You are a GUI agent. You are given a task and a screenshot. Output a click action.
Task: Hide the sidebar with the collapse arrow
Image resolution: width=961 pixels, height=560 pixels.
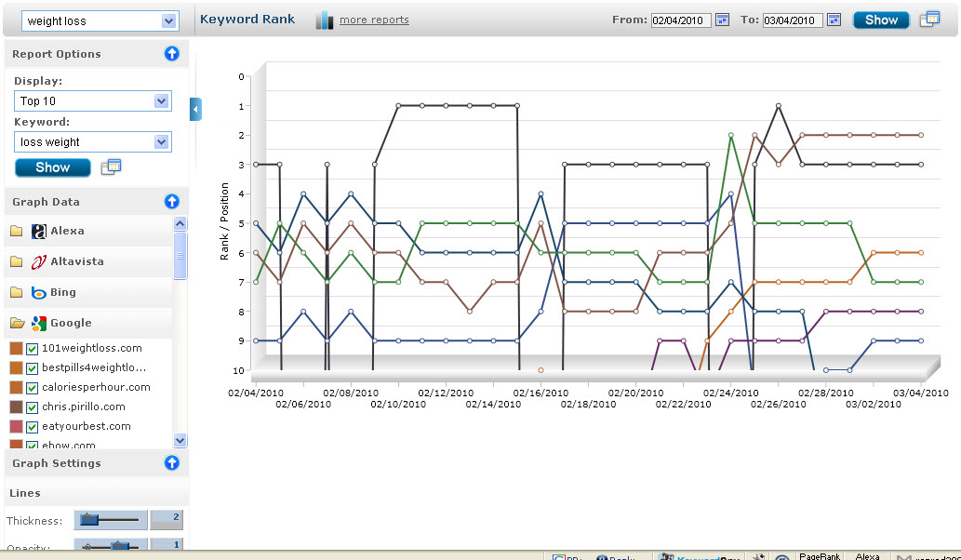[195, 110]
